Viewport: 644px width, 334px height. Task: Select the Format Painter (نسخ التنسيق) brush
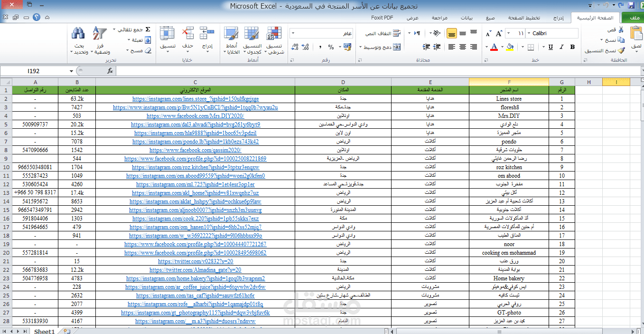coord(621,50)
